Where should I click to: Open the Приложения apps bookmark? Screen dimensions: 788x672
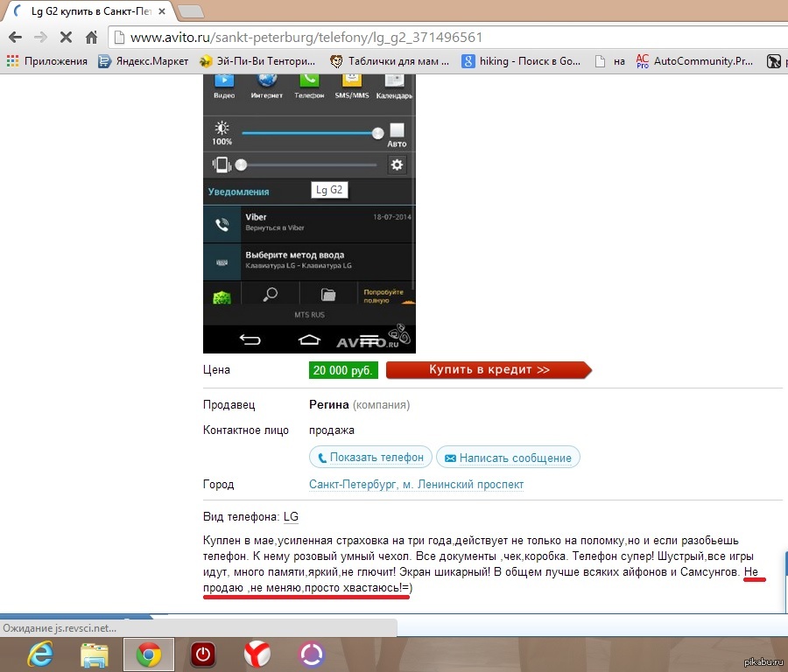46,61
